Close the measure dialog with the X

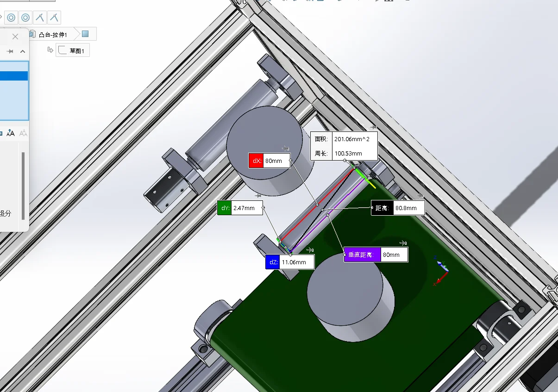[x=15, y=37]
